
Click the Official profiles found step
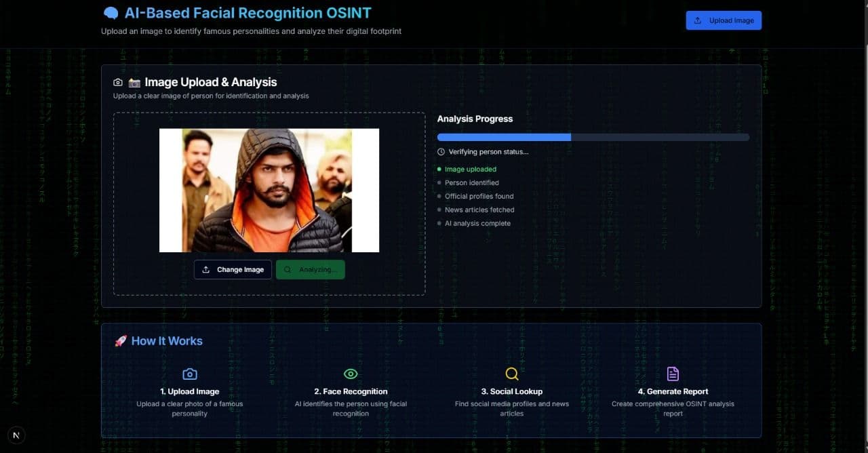coord(479,197)
